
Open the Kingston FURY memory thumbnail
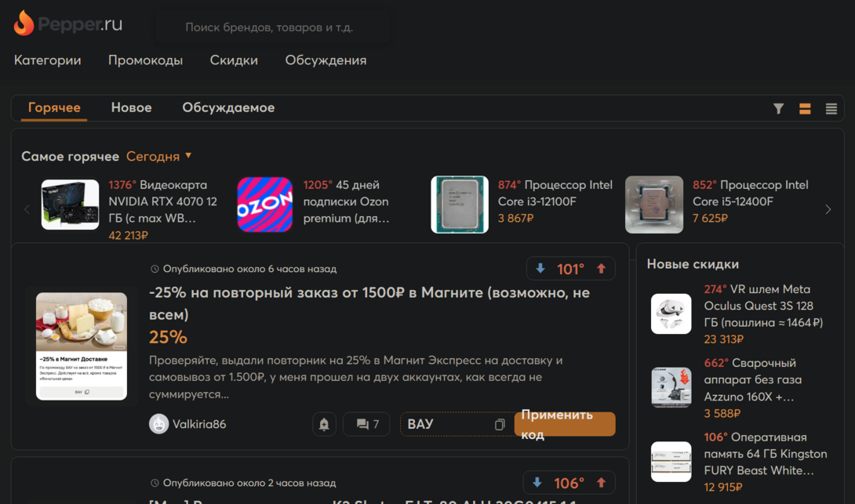click(x=671, y=462)
